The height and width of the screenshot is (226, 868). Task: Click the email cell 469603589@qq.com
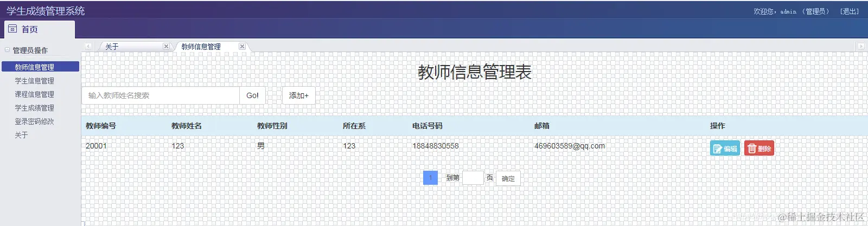[570, 146]
